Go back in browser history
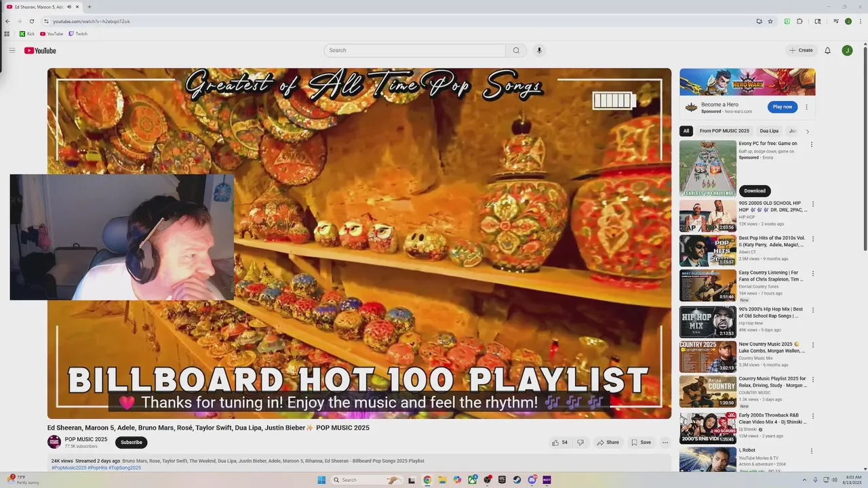 [x=7, y=21]
